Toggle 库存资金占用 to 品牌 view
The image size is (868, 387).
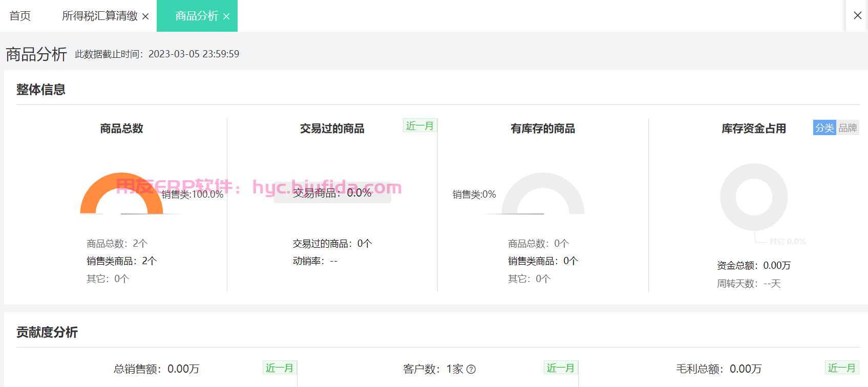pyautogui.click(x=848, y=127)
